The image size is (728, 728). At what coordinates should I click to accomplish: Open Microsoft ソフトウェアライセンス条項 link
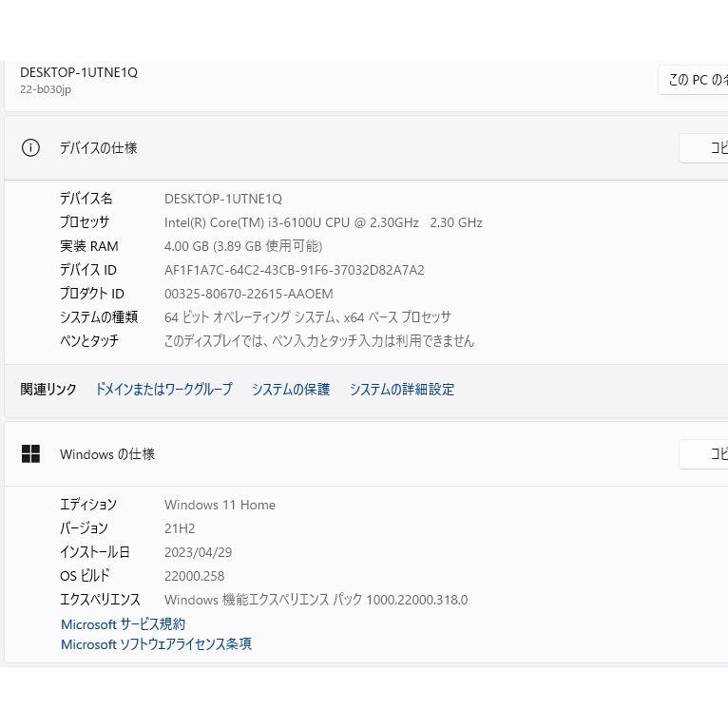click(156, 644)
